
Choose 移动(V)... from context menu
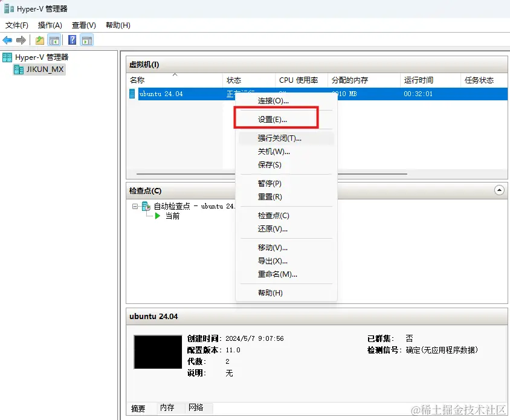tap(286, 248)
